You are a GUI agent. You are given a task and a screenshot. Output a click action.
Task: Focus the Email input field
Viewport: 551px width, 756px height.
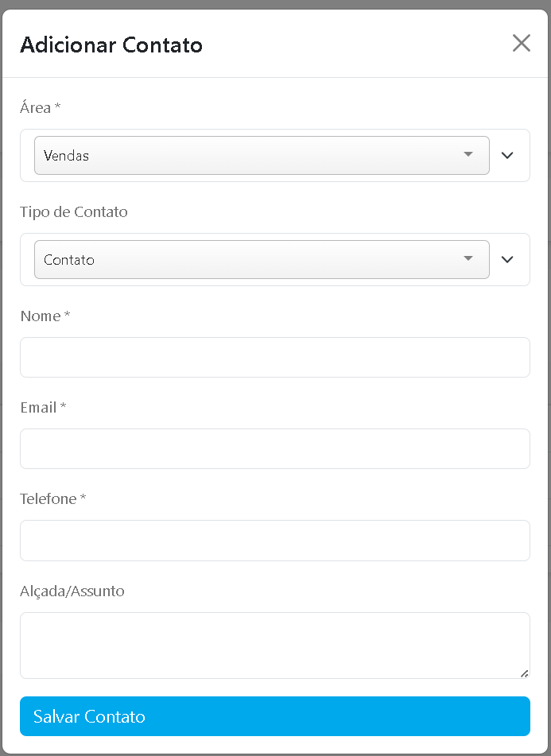tap(274, 448)
